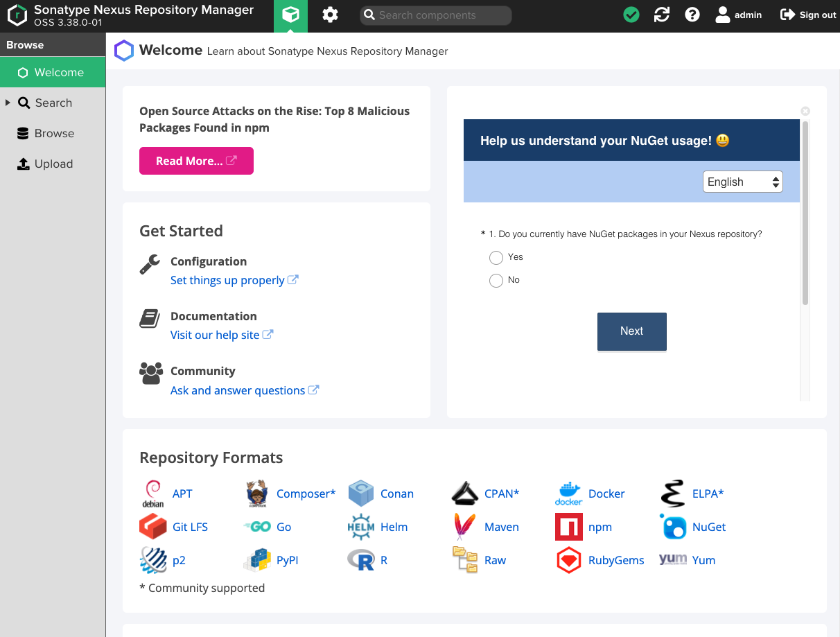840x637 pixels.
Task: Click the Read More button
Action: (196, 161)
